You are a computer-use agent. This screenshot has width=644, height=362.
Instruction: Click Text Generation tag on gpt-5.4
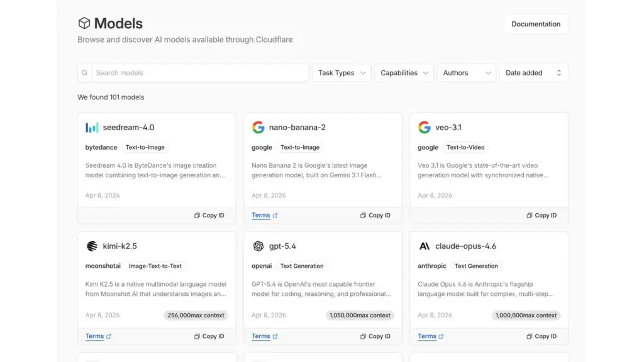coord(302,266)
